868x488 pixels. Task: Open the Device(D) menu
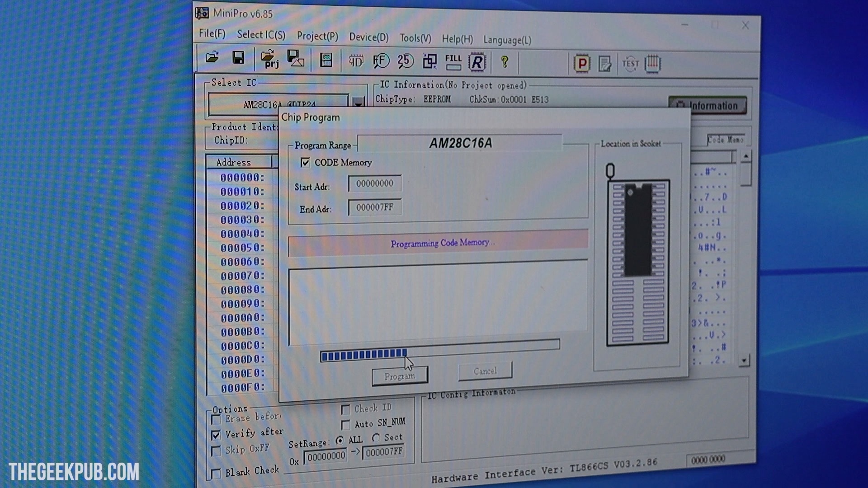point(369,37)
